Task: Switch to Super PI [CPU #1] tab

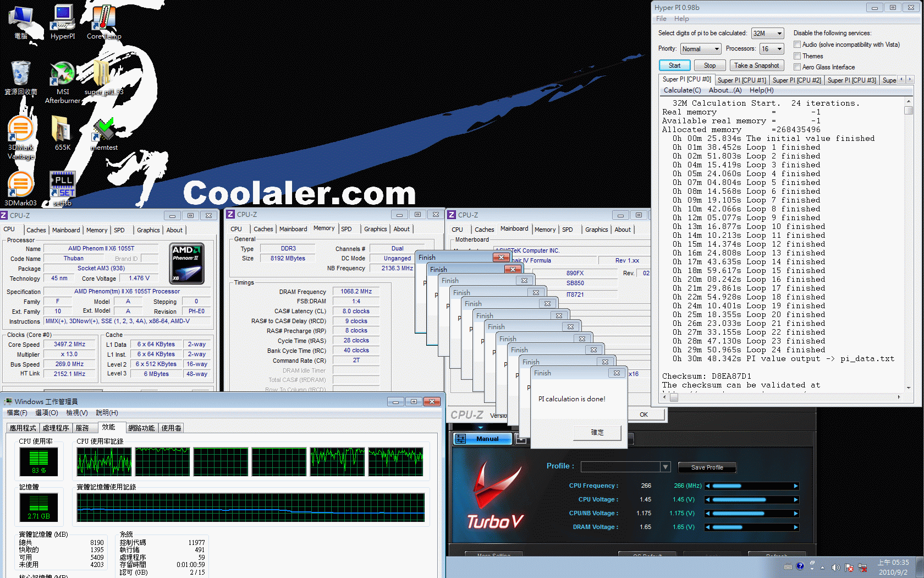Action: point(741,80)
